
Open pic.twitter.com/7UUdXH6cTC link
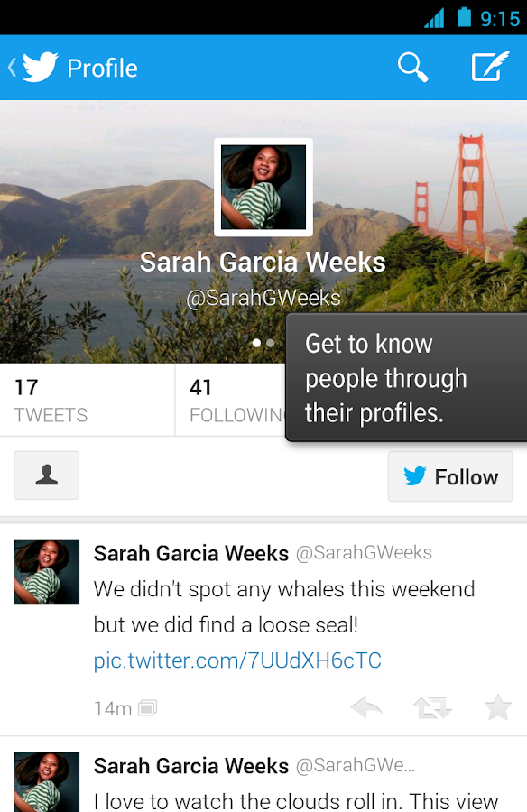coord(237,660)
